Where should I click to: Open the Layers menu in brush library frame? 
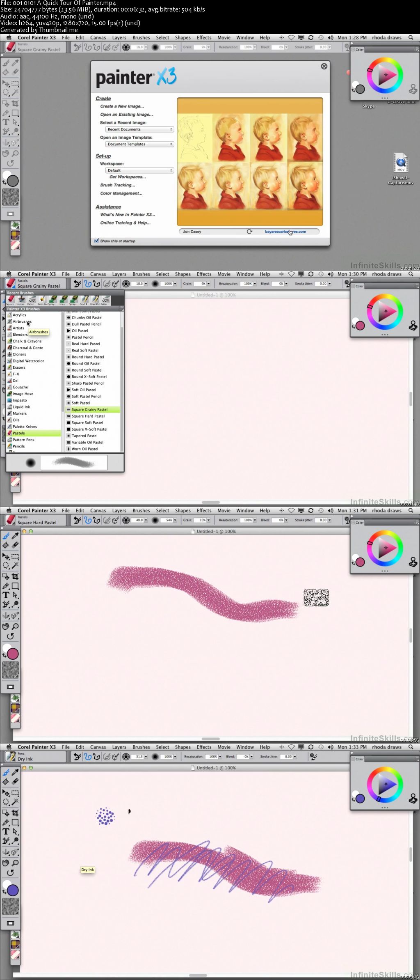119,274
